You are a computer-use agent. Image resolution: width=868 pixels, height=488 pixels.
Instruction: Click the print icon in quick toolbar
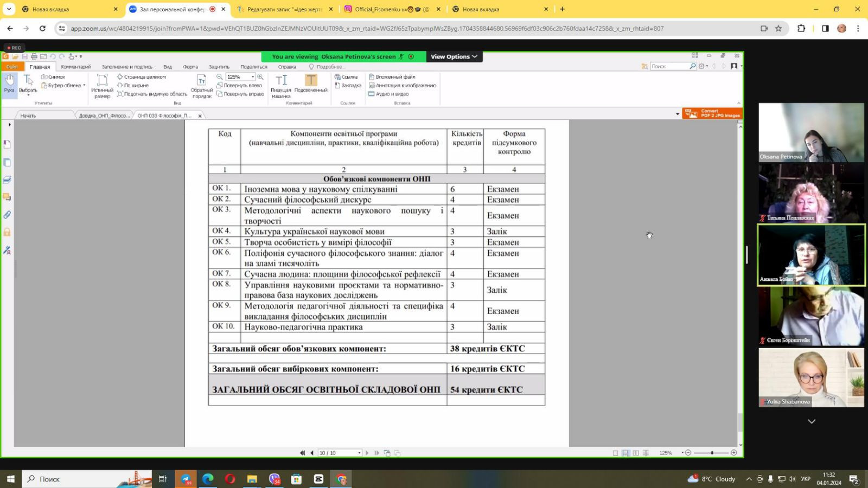pos(34,56)
